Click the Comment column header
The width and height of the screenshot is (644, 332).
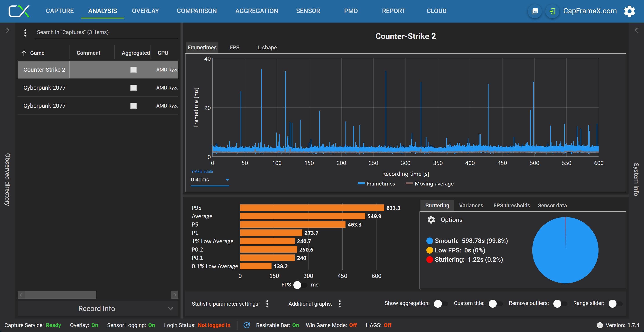[88, 53]
